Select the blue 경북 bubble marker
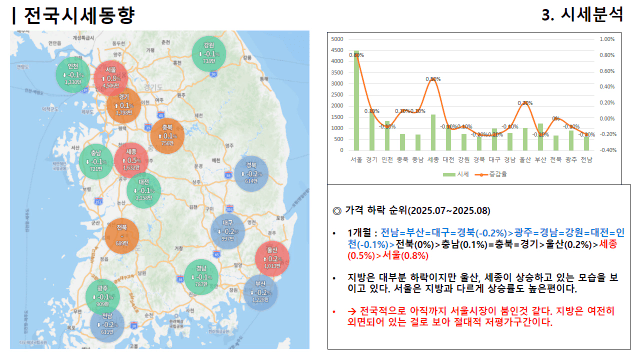640x360 pixels. tap(251, 174)
